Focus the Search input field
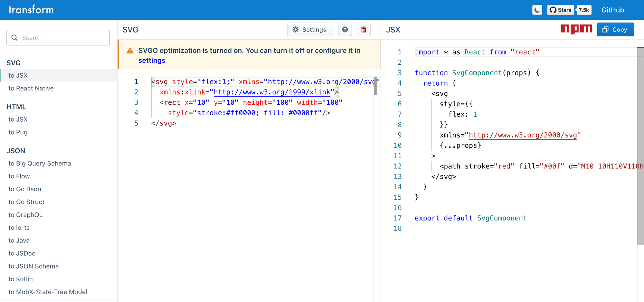The image size is (644, 302). coord(58,38)
